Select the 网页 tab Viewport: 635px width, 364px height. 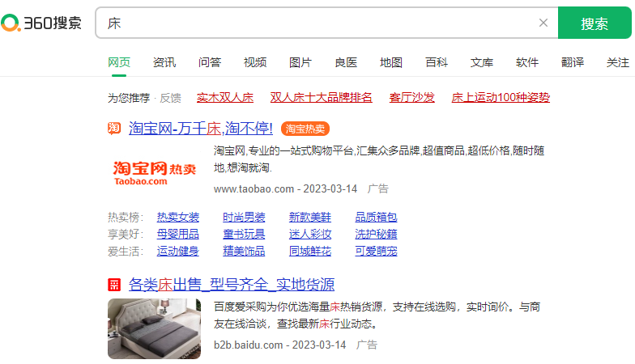click(x=119, y=62)
